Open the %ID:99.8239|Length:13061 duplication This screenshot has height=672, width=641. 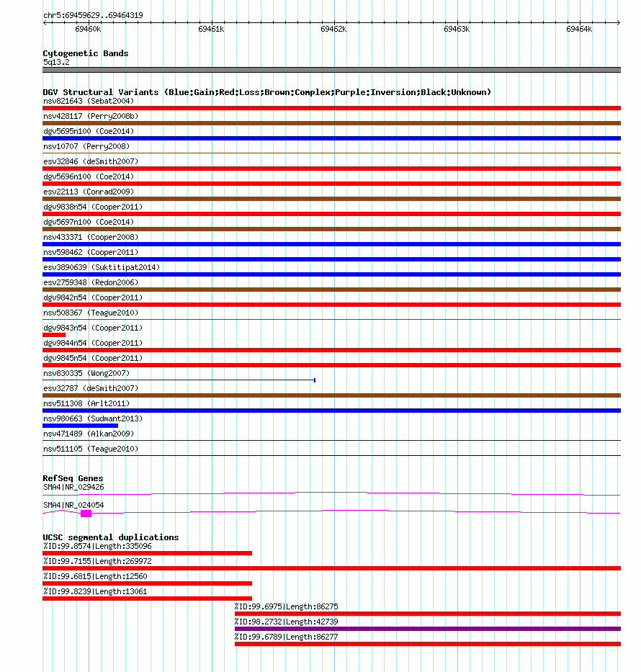pyautogui.click(x=148, y=599)
